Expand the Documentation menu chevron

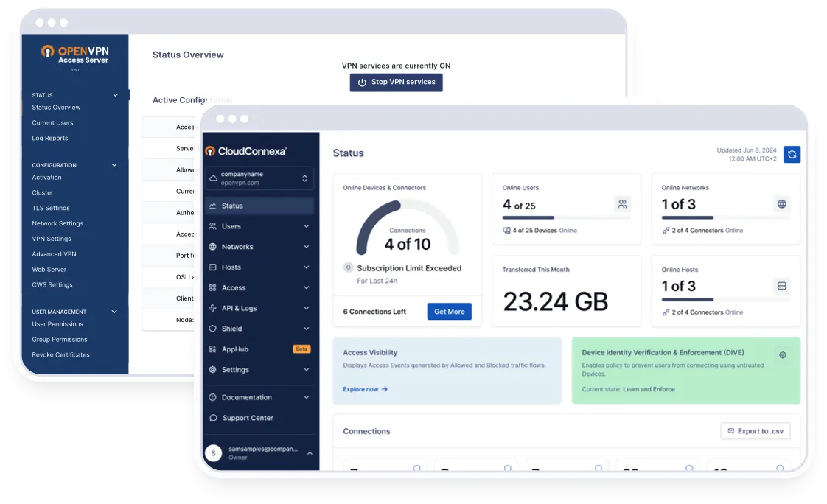pos(307,397)
